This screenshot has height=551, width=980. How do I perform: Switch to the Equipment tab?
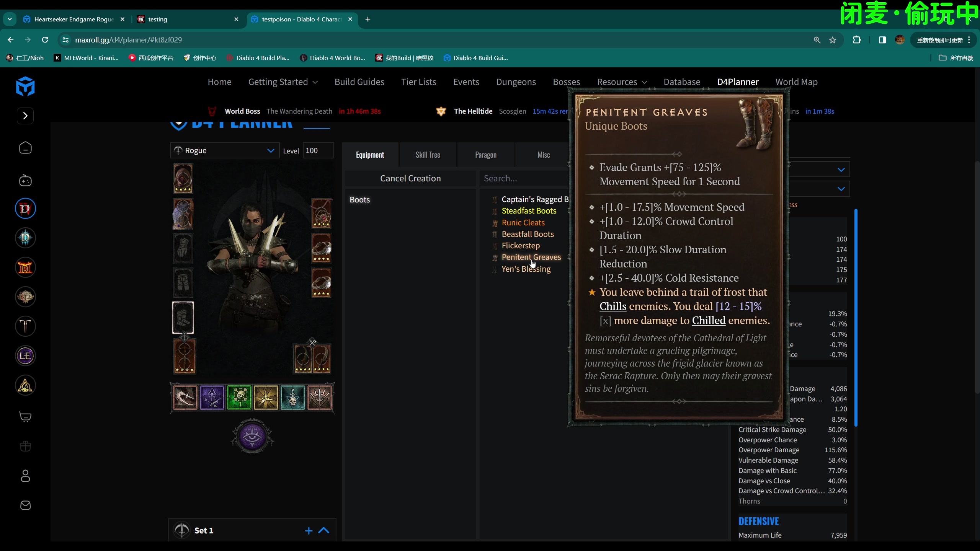(370, 155)
